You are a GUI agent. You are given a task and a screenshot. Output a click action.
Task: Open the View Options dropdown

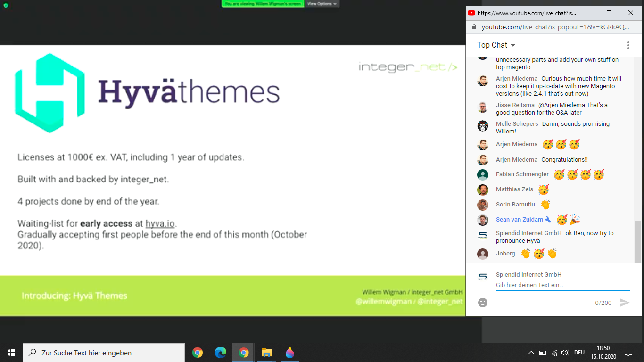pyautogui.click(x=322, y=3)
